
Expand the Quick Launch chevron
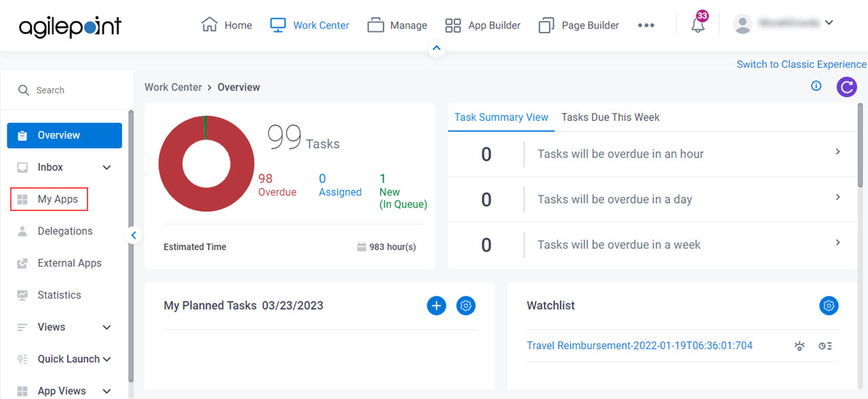[106, 359]
